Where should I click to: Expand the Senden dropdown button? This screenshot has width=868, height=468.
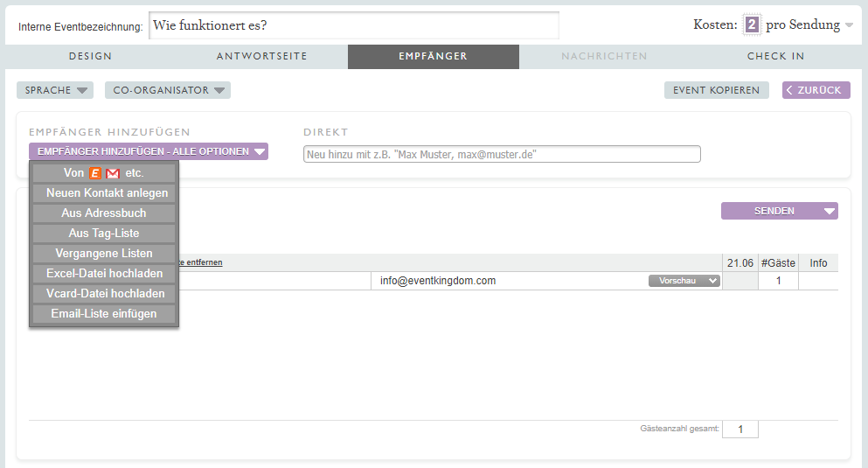click(x=829, y=211)
